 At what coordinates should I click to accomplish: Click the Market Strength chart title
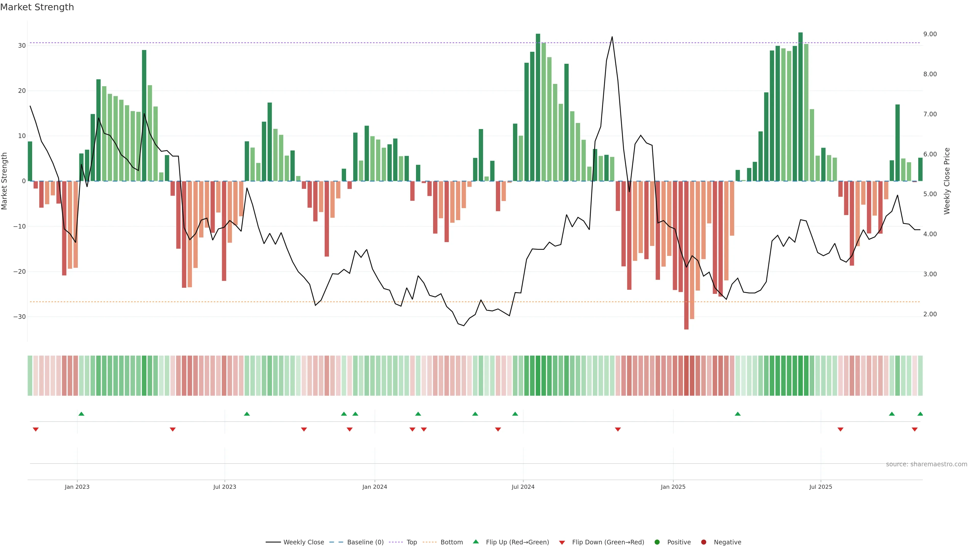pos(37,7)
